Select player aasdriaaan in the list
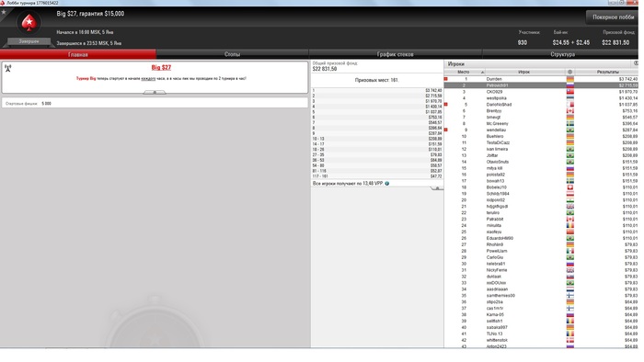The image size is (644, 362). click(x=541, y=289)
